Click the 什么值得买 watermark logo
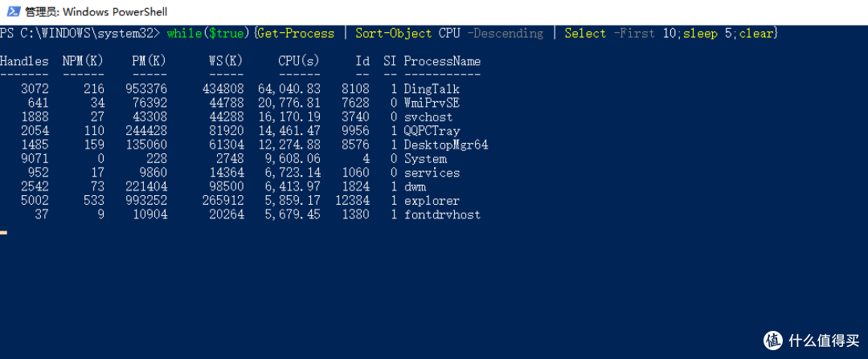 click(x=812, y=341)
